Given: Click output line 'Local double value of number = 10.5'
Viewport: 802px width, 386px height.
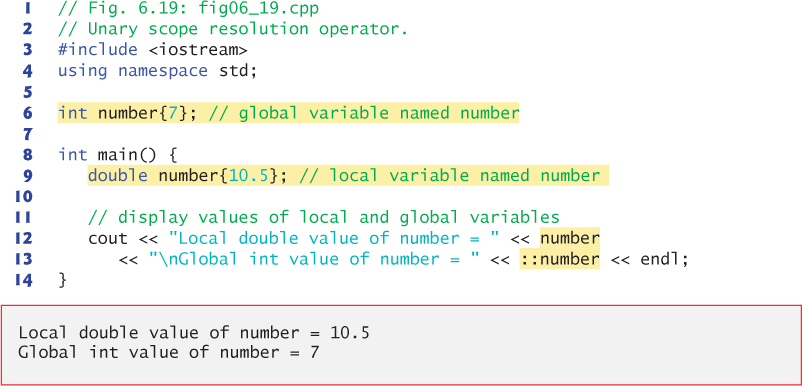Looking at the screenshot, I should 194,333.
